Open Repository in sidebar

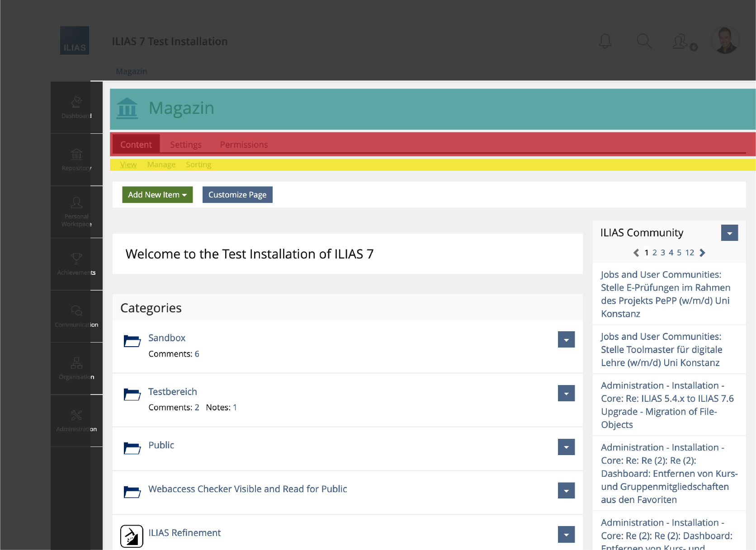tap(76, 160)
